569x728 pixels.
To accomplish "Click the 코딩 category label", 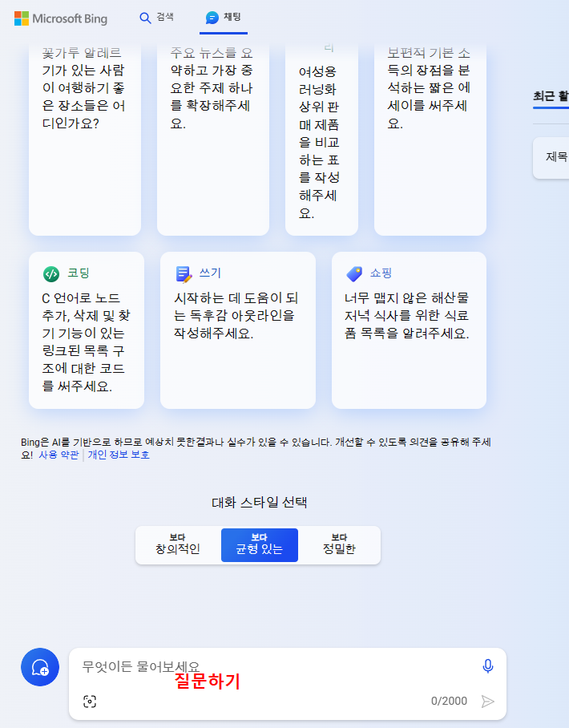I will [79, 273].
